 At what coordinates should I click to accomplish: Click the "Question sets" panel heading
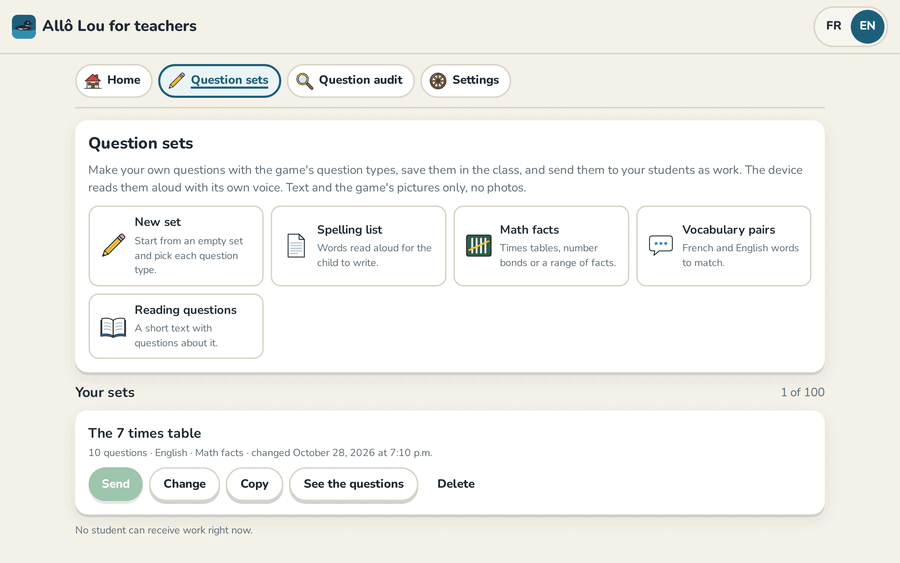pyautogui.click(x=141, y=143)
